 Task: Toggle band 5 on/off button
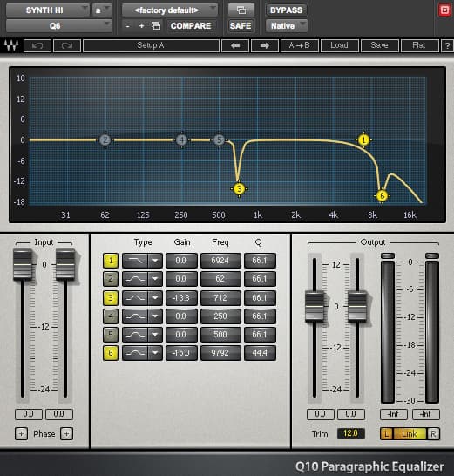pyautogui.click(x=111, y=335)
